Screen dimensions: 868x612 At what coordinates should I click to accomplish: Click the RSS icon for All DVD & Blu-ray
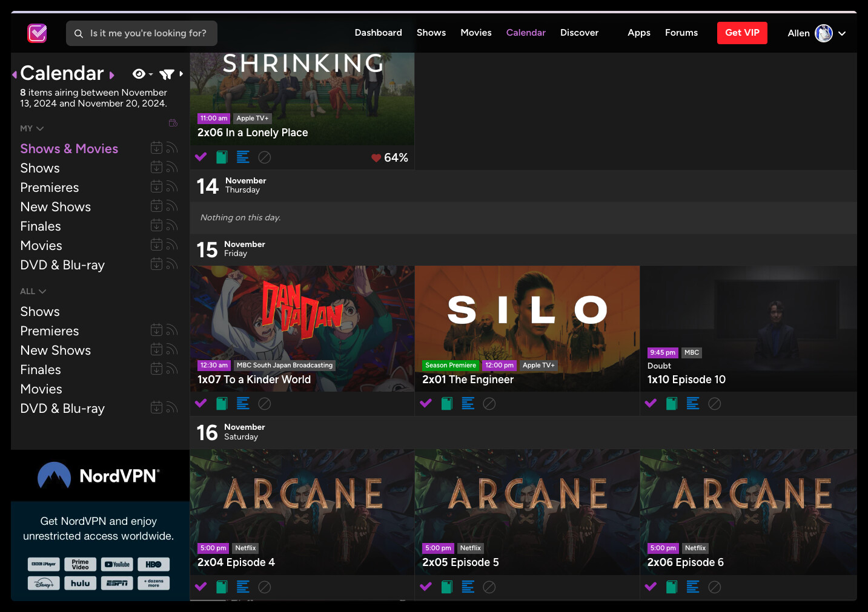click(172, 407)
